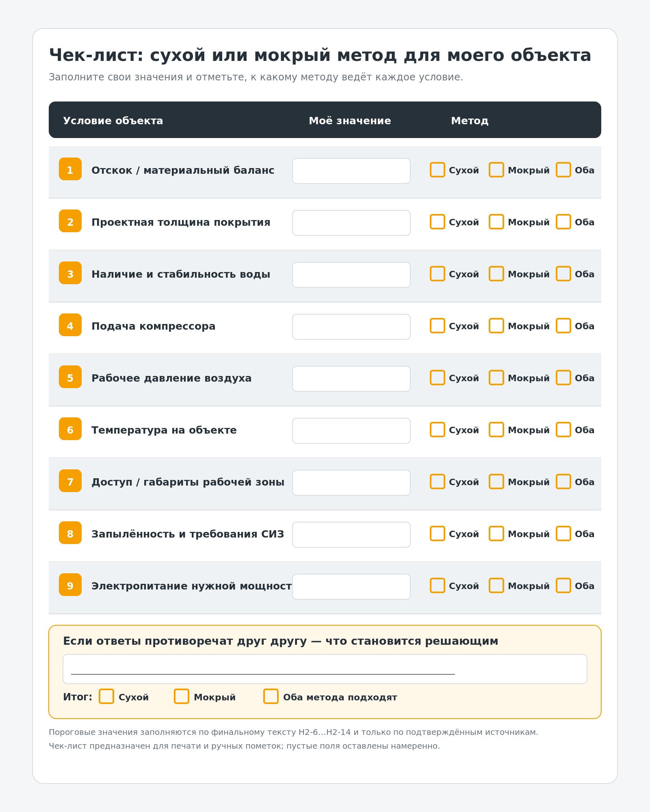Click value field for Проектная толщина покрытия

click(351, 223)
